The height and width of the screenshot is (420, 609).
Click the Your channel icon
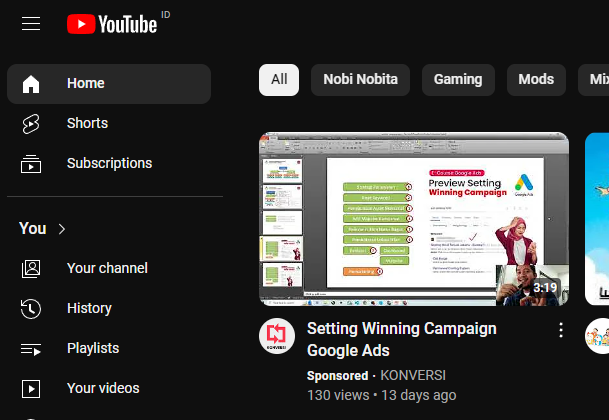31,268
